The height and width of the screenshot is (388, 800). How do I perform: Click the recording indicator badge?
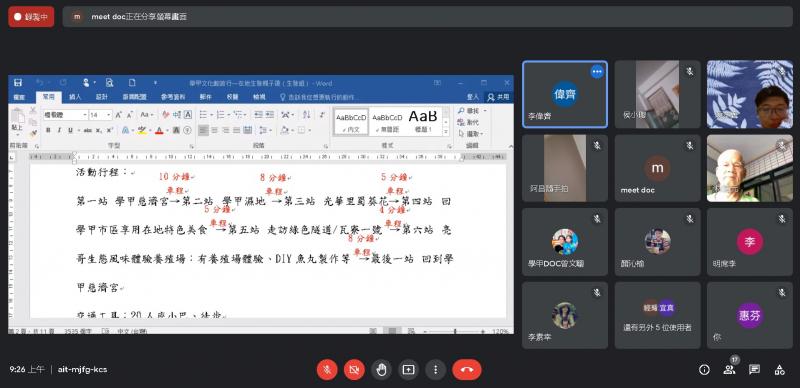click(31, 16)
